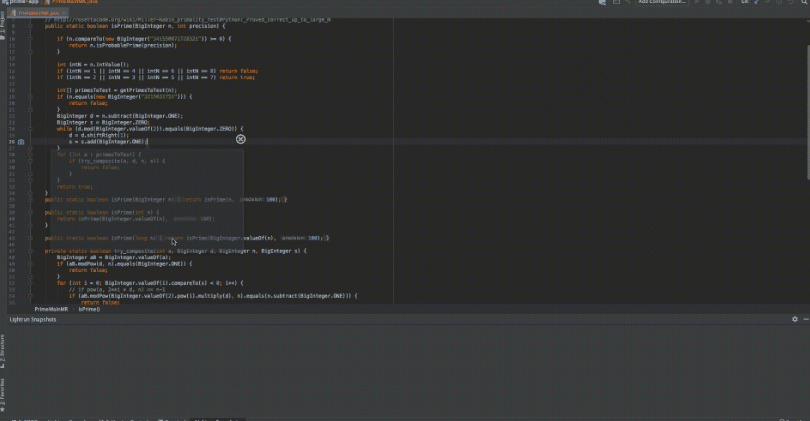
Task: Dismiss the popup with the circled X icon
Action: pyautogui.click(x=241, y=139)
